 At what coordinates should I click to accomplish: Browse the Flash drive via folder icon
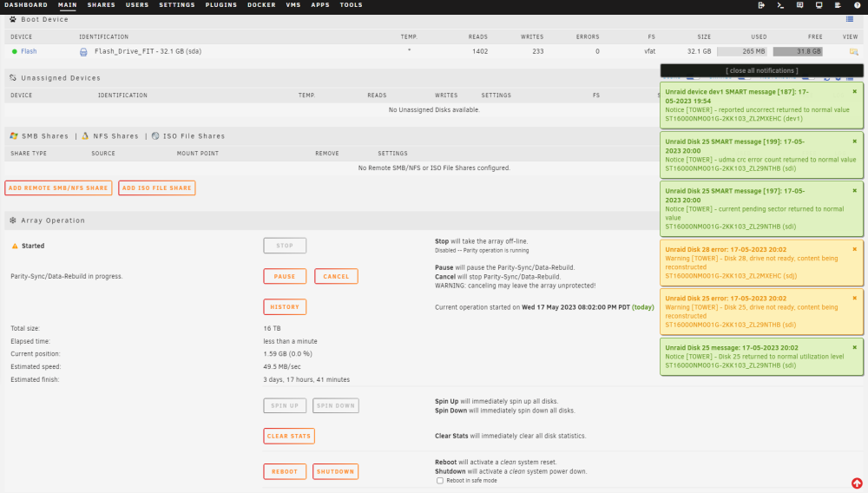click(853, 51)
